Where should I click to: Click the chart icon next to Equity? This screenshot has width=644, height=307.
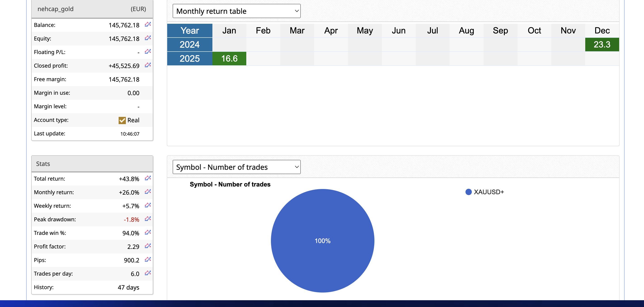click(148, 38)
